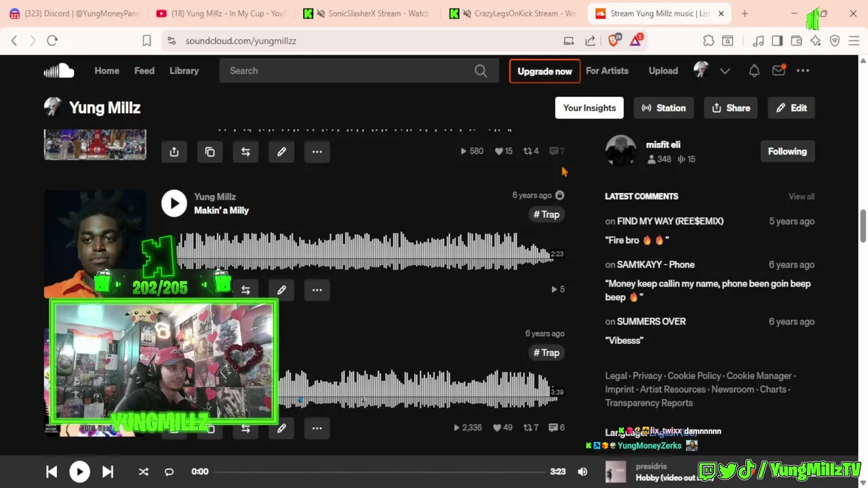Image resolution: width=868 pixels, height=488 pixels.
Task: Seek on the bottom player progress bar
Action: [380, 472]
